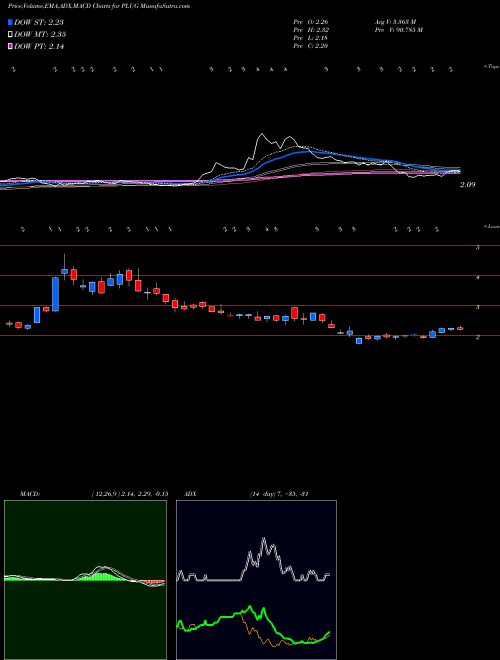Click the 'DOW PT: 2.14' legend text

tap(39, 47)
